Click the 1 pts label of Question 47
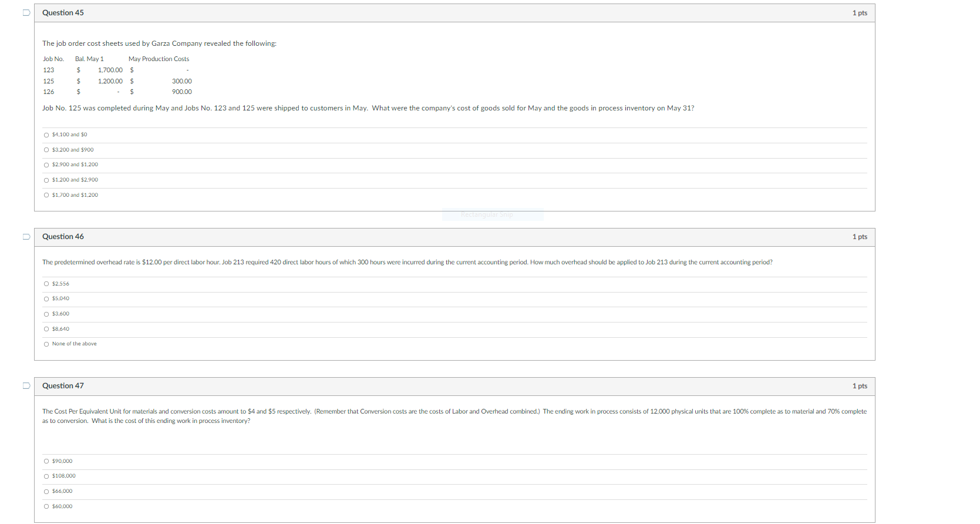980x524 pixels. (x=860, y=386)
